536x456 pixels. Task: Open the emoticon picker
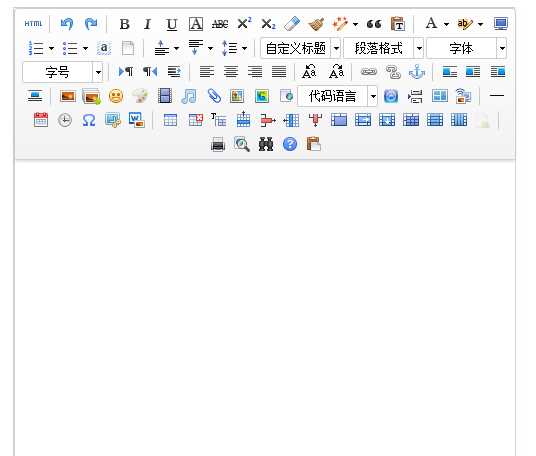(116, 96)
